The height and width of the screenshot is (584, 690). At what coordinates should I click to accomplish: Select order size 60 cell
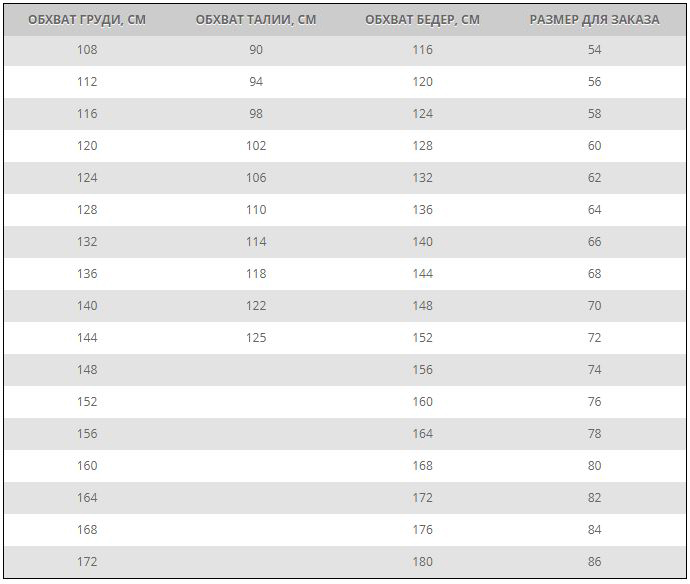tap(595, 146)
